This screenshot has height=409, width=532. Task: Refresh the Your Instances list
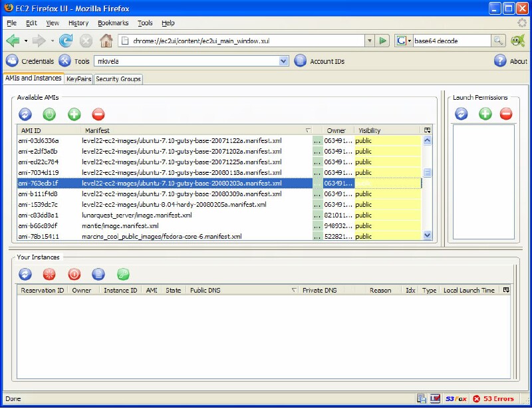pos(25,274)
